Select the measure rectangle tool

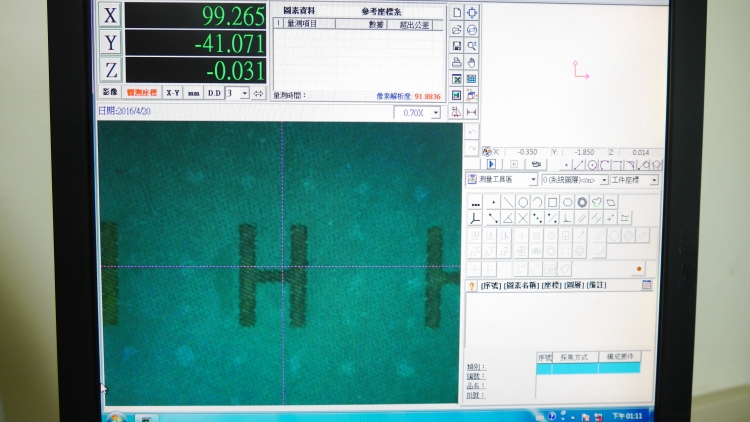[552, 202]
